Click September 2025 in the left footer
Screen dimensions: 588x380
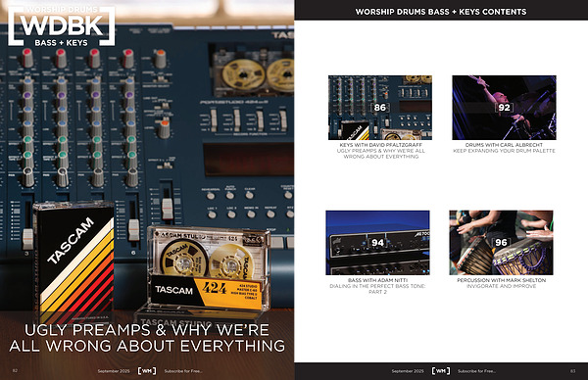(114, 371)
